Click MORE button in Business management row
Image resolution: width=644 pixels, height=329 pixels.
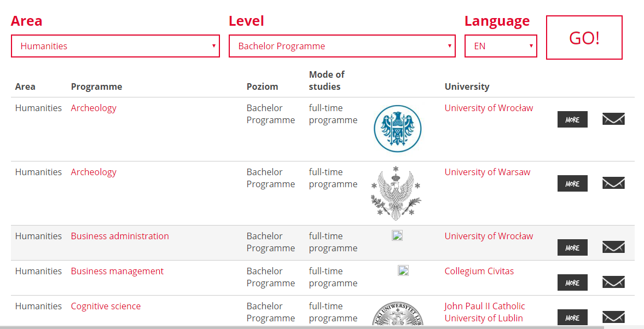click(x=572, y=282)
